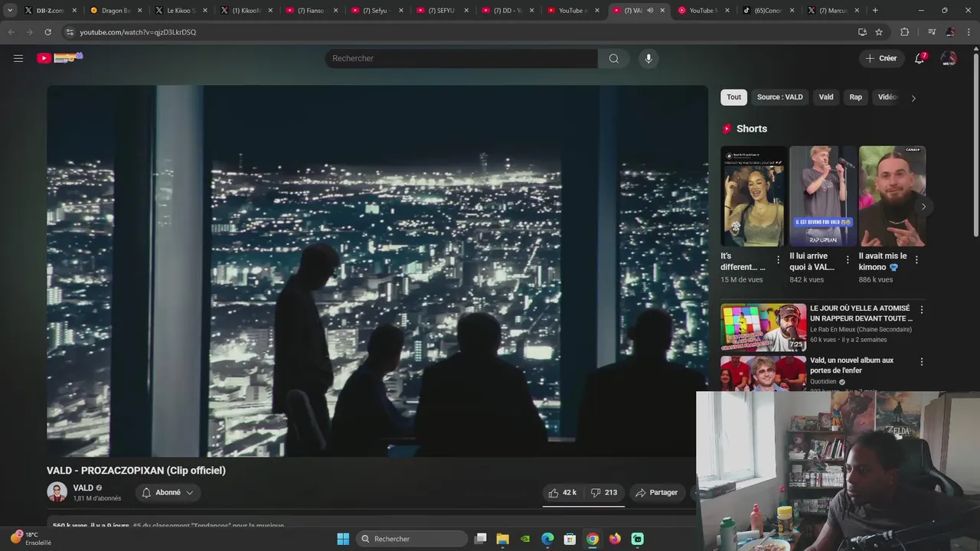Image resolution: width=980 pixels, height=551 pixels.
Task: Visit the Quotidien channel link
Action: 823,382
